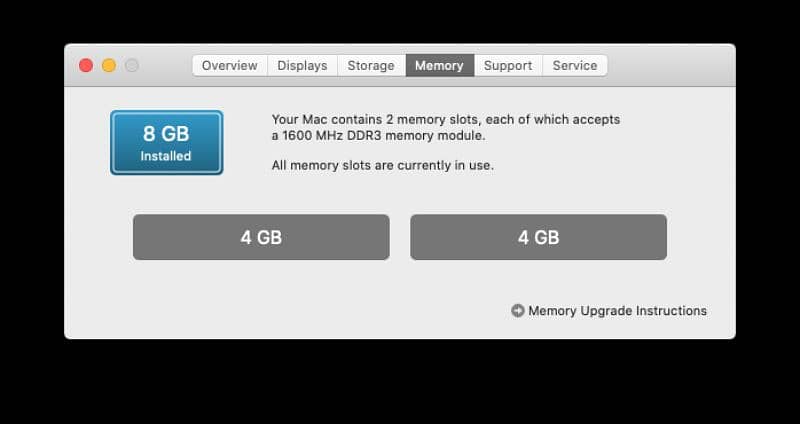Click the blue 8 GB Installed badge
800x424 pixels.
[x=166, y=142]
